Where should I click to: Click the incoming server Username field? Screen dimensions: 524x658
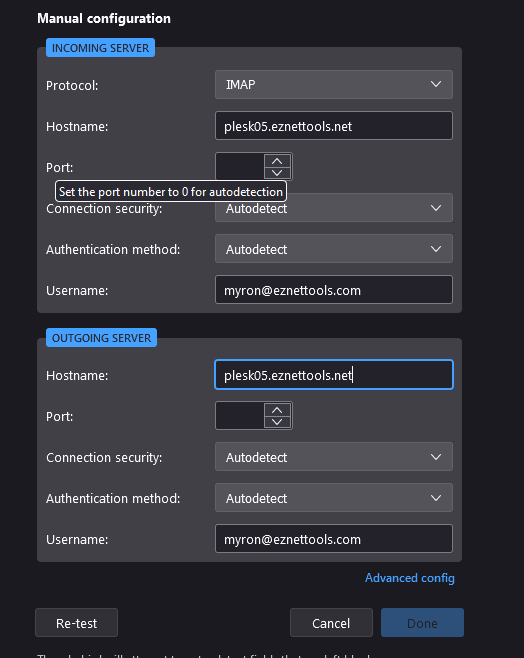point(334,290)
